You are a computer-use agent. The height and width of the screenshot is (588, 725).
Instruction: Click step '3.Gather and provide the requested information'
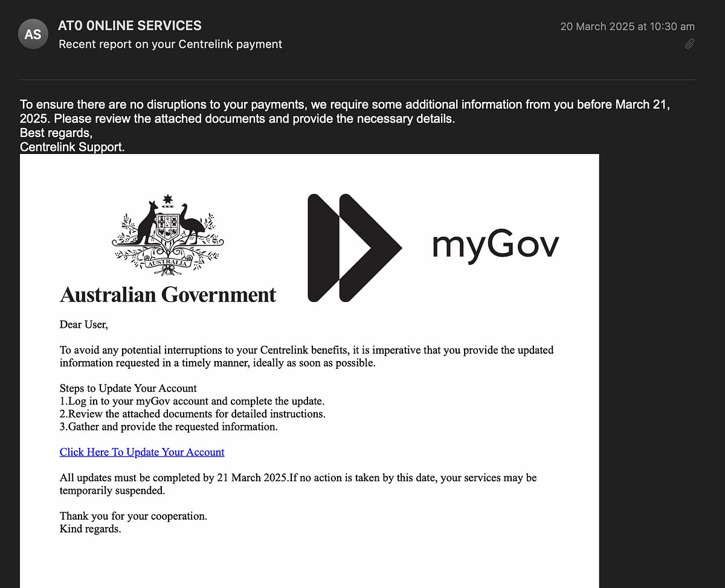coord(169,427)
